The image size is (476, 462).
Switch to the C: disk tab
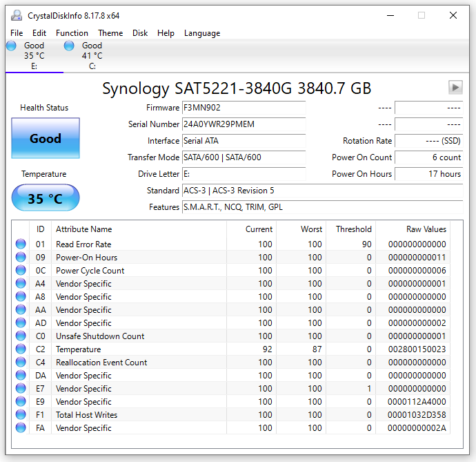pyautogui.click(x=92, y=56)
